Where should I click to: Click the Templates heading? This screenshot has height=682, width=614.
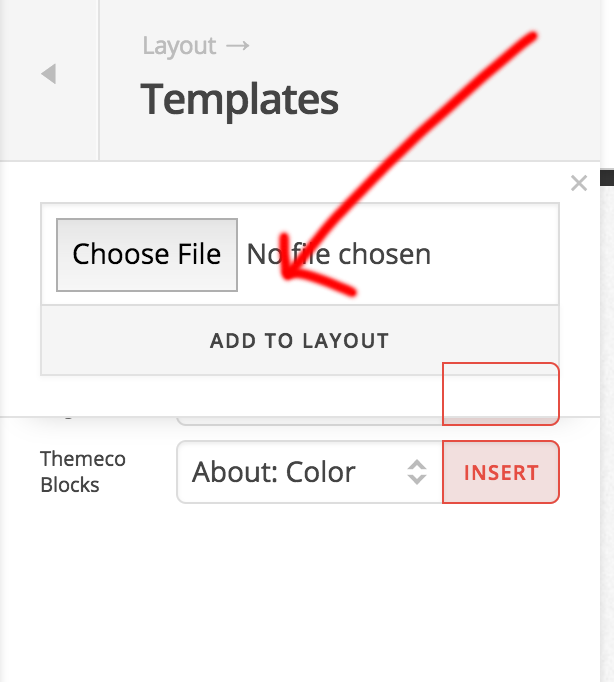pyautogui.click(x=240, y=99)
